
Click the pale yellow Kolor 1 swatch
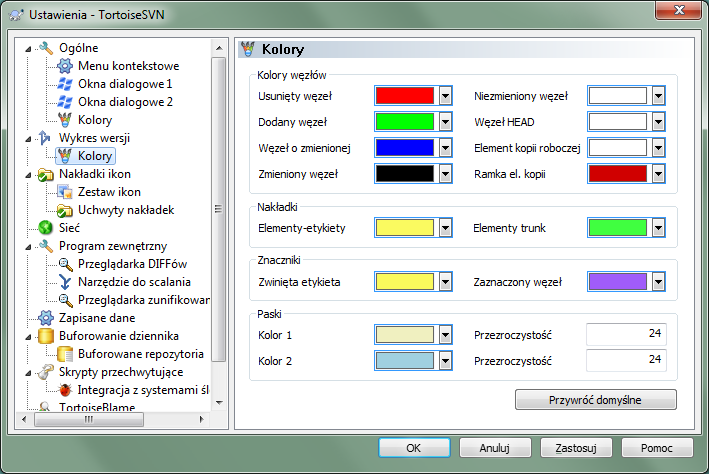click(x=405, y=335)
